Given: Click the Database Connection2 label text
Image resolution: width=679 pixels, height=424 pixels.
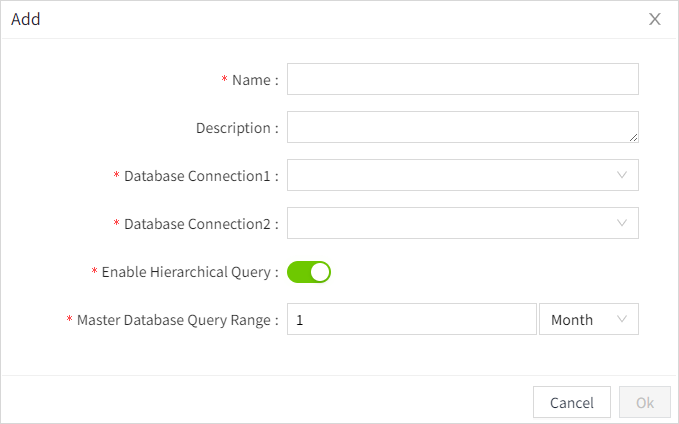Looking at the screenshot, I should click(197, 224).
